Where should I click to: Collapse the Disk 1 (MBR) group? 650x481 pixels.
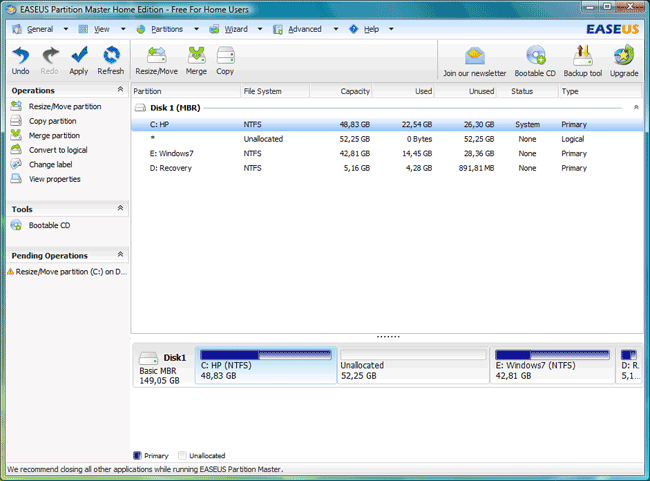click(x=636, y=107)
